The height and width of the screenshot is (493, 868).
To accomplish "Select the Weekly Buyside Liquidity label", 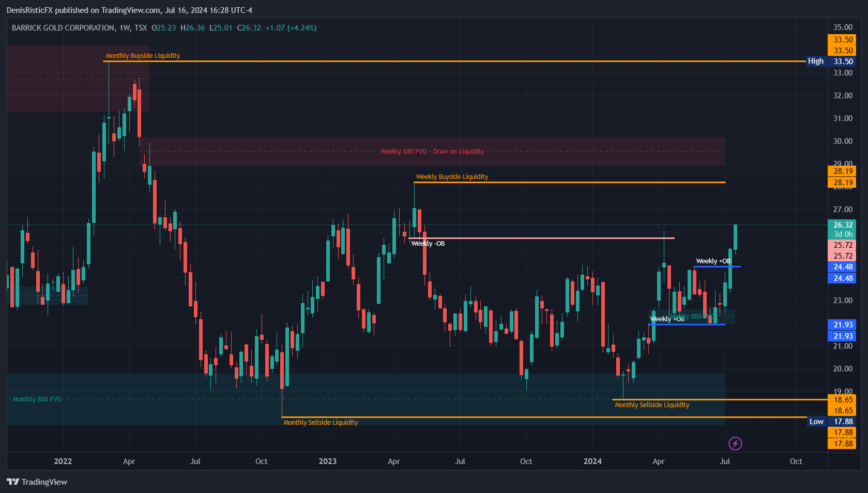I will pos(452,177).
